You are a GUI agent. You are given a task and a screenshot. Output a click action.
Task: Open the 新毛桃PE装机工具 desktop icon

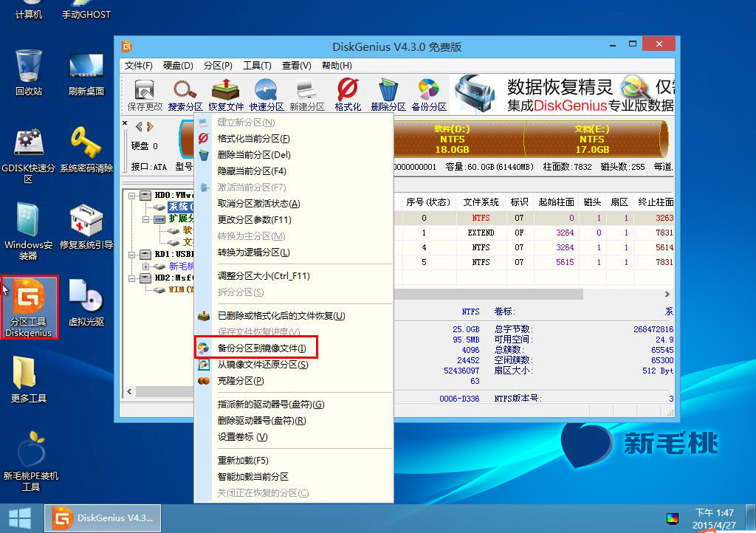(x=30, y=461)
